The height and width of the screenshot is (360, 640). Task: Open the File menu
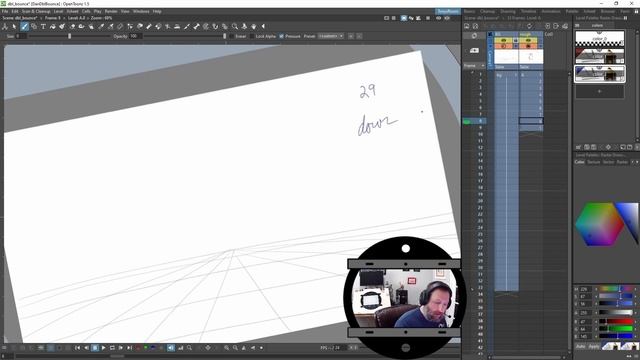tap(5, 11)
